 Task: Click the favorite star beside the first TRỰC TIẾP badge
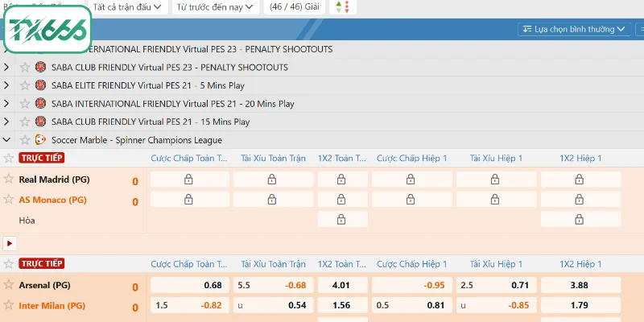[8, 158]
